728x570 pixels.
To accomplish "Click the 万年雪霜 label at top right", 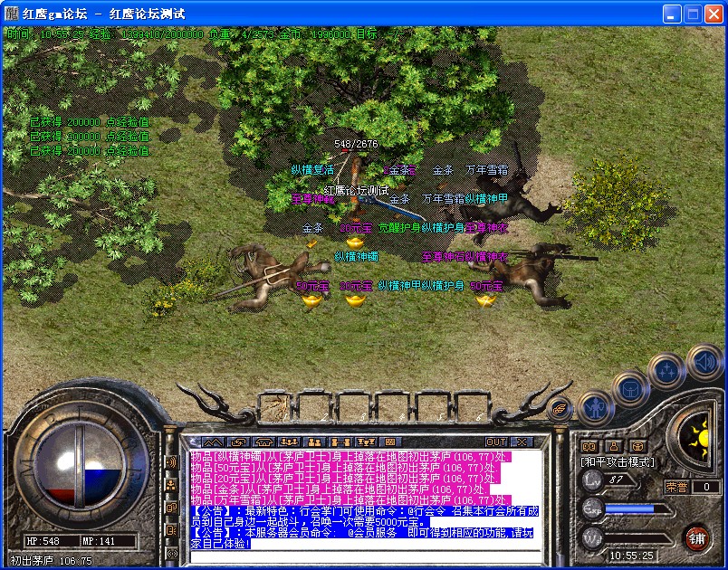I will click(x=486, y=170).
